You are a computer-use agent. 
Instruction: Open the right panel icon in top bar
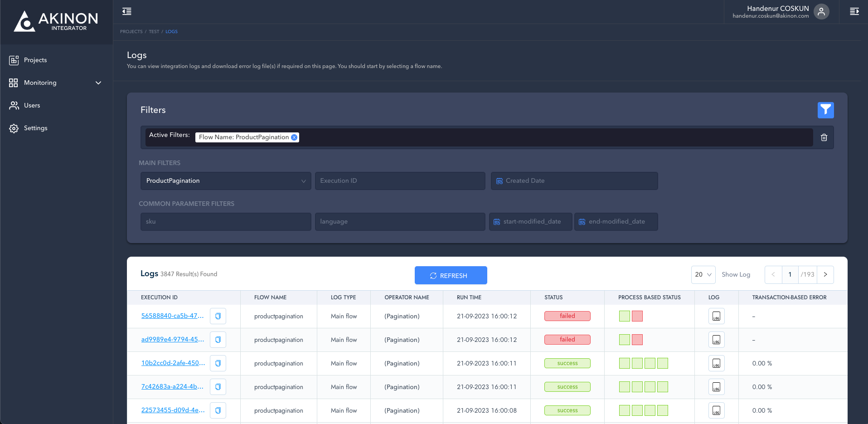[854, 11]
